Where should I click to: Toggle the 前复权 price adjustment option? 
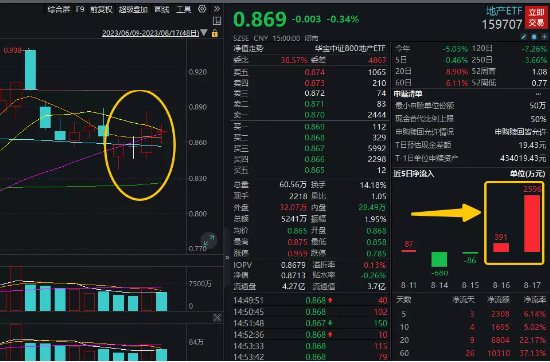(101, 9)
